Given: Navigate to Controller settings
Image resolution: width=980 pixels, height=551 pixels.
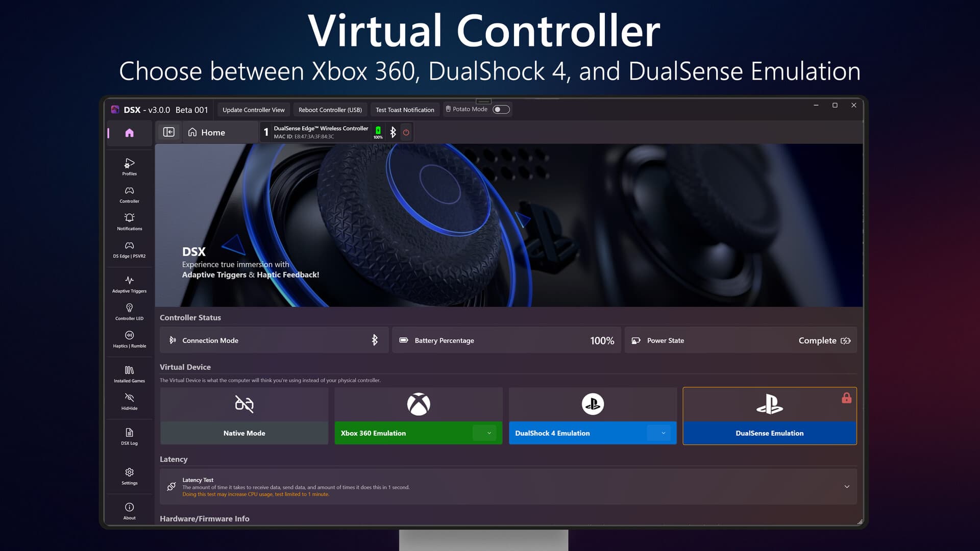Looking at the screenshot, I should click(129, 194).
